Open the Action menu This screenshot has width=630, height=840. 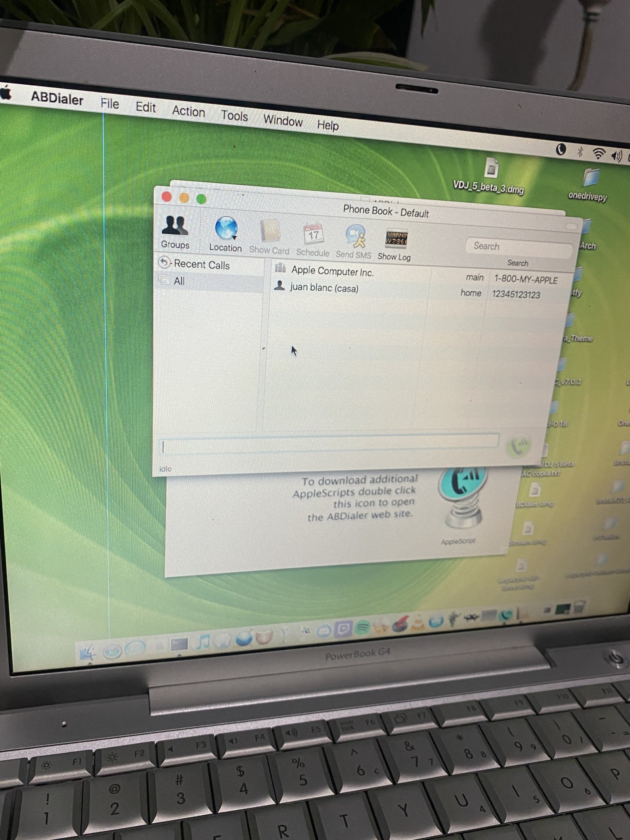click(189, 111)
